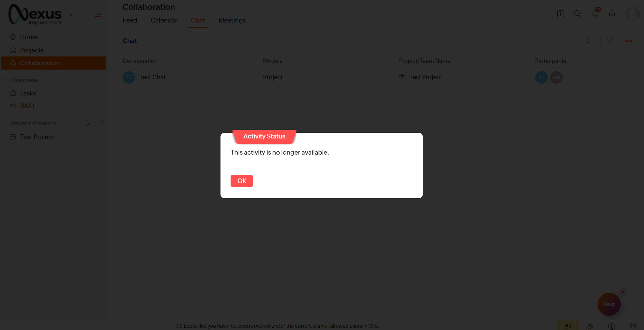Switch to the Meetings tab
This screenshot has width=644, height=330.
click(x=232, y=20)
